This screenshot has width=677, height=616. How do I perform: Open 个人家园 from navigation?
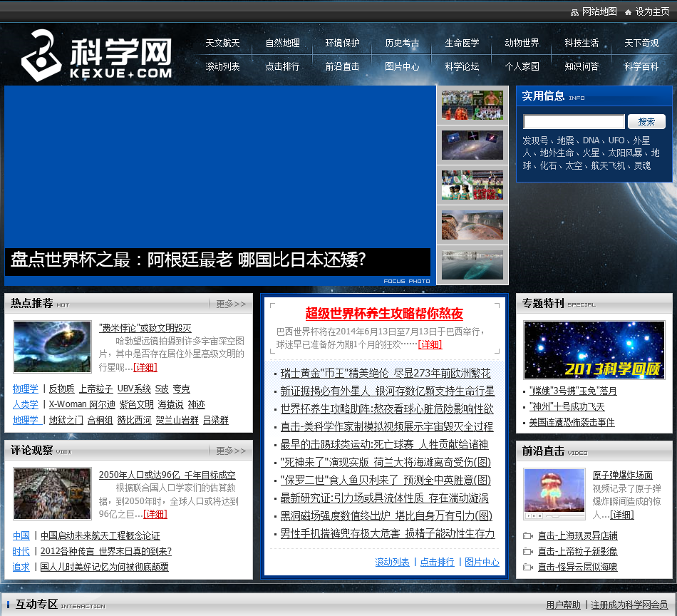pos(522,66)
